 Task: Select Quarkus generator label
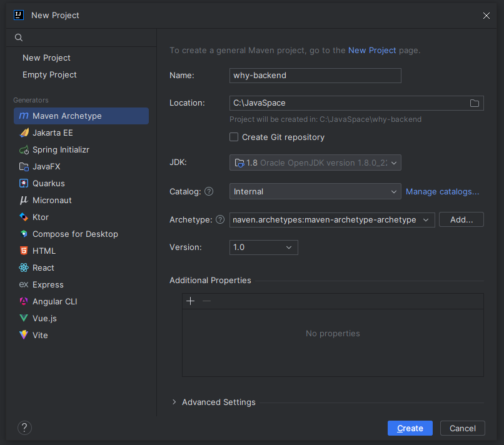pos(49,184)
